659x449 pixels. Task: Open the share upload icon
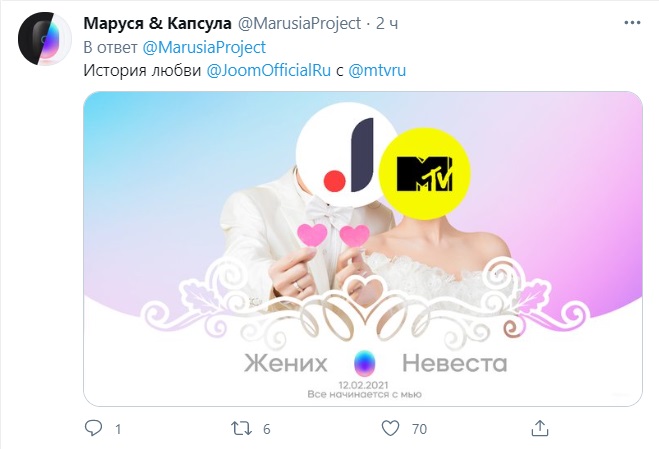pyautogui.click(x=540, y=428)
